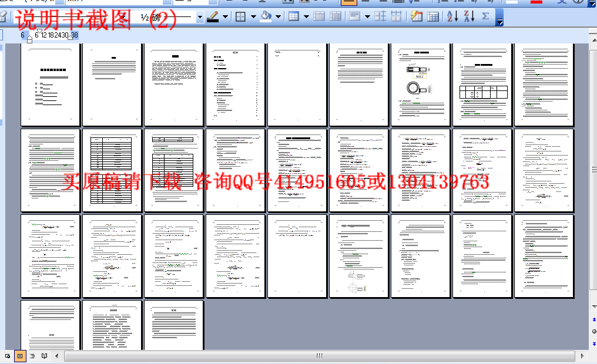Click the horizontal scrollbar thumb
597x364 pixels.
pos(320,356)
